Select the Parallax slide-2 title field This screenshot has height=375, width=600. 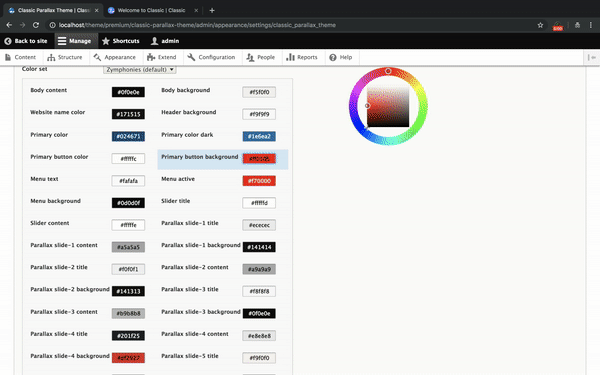tap(128, 269)
